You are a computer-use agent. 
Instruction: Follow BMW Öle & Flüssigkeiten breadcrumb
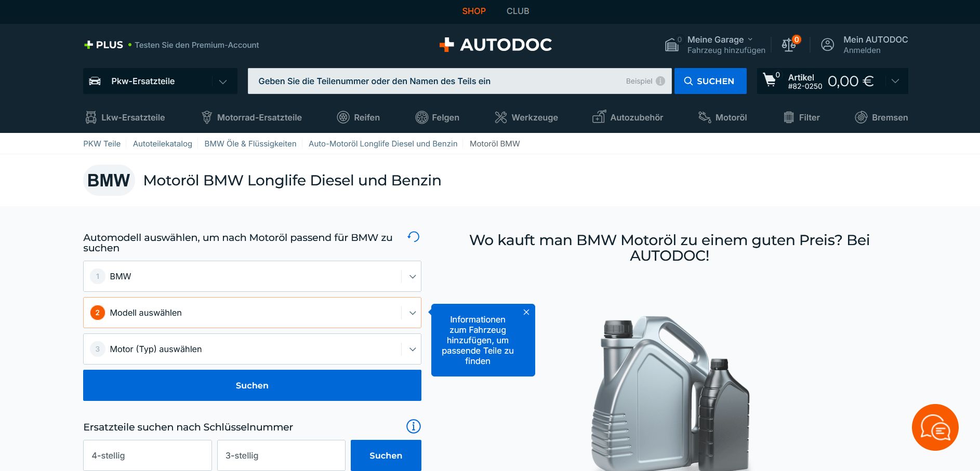click(250, 144)
